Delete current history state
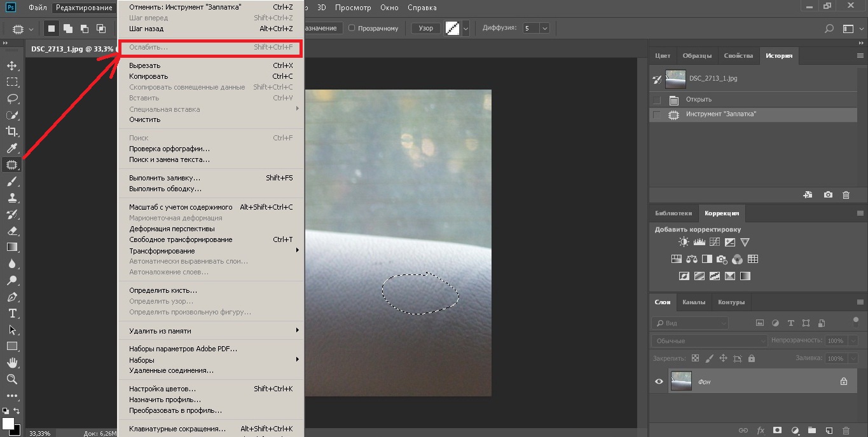The height and width of the screenshot is (437, 868). (x=846, y=195)
